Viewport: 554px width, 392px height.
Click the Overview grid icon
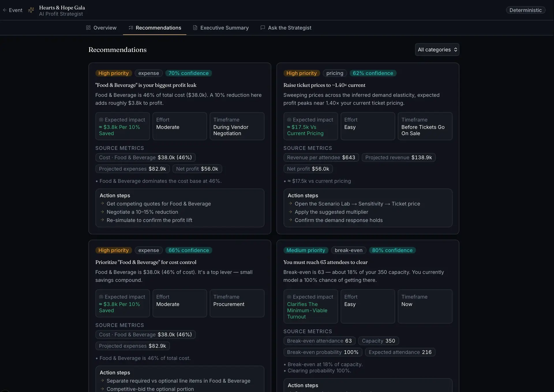[88, 28]
